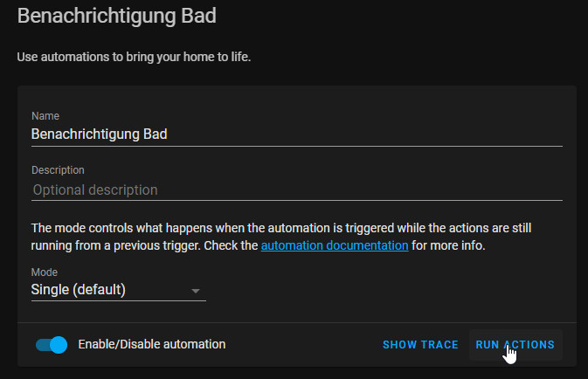Run the automation with RUN ACTIONS
Viewport: 588px width, 379px height.
point(515,345)
